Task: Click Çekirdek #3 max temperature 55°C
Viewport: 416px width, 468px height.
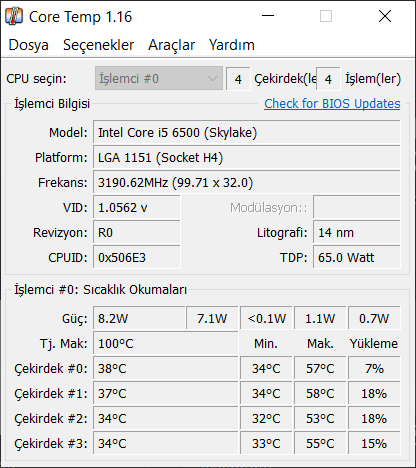Action: (x=320, y=444)
